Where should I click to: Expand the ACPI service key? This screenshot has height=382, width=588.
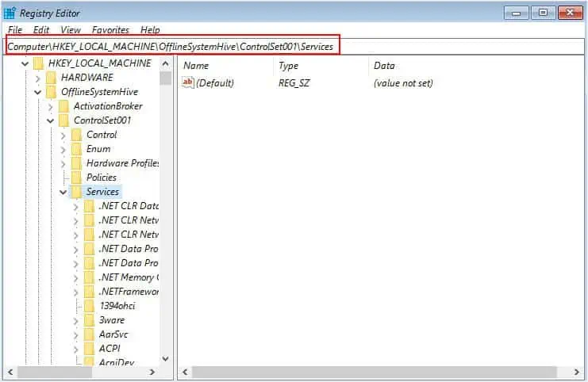(x=75, y=350)
